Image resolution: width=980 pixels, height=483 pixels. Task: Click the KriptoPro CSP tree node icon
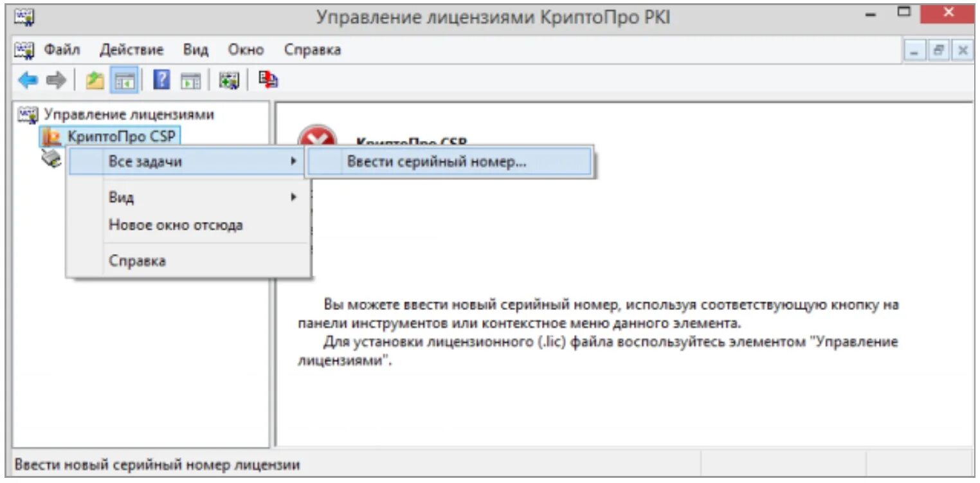coord(51,136)
